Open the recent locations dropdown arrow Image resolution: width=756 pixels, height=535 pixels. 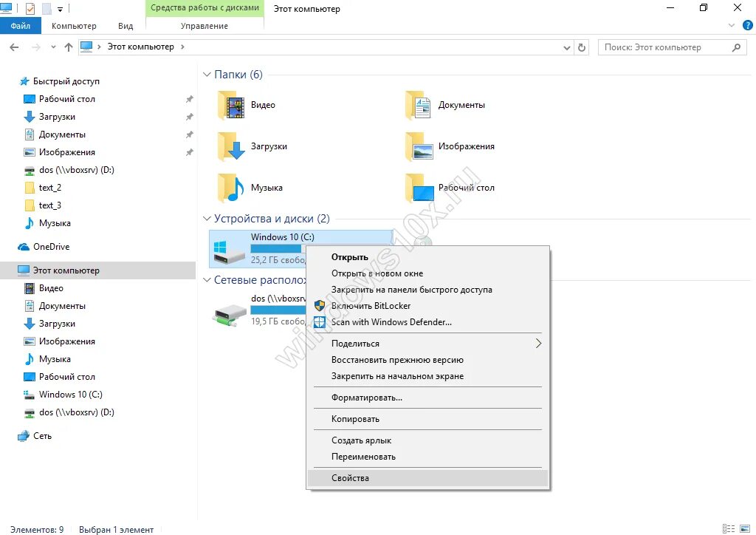[x=53, y=47]
